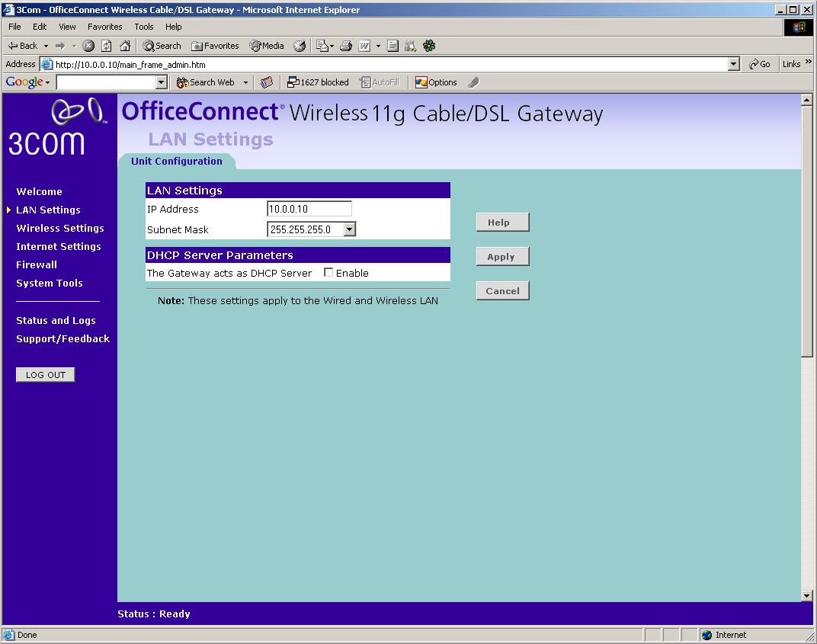Open the Forward history dropdown arrow
Viewport: 817px width, 644px height.
point(74,46)
